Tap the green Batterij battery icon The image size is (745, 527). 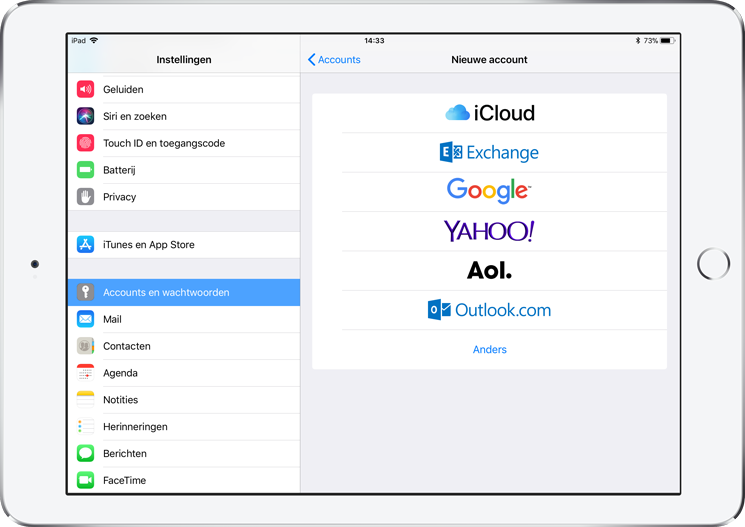86,170
